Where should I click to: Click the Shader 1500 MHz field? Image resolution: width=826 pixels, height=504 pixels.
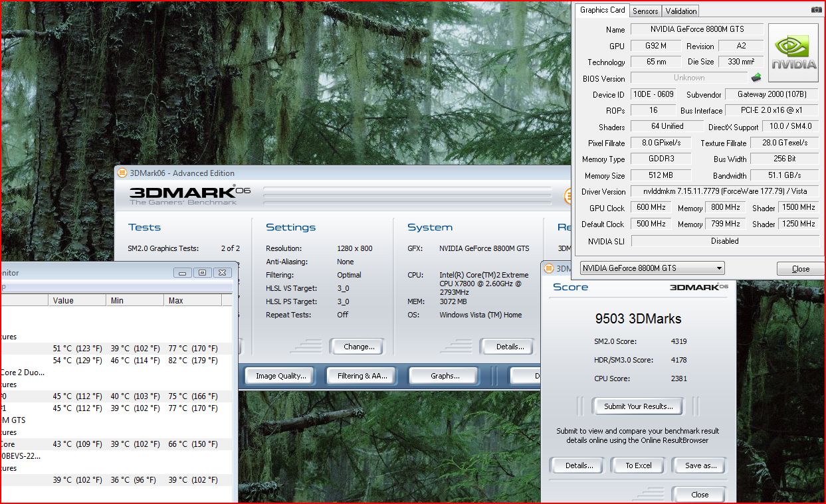tap(798, 207)
